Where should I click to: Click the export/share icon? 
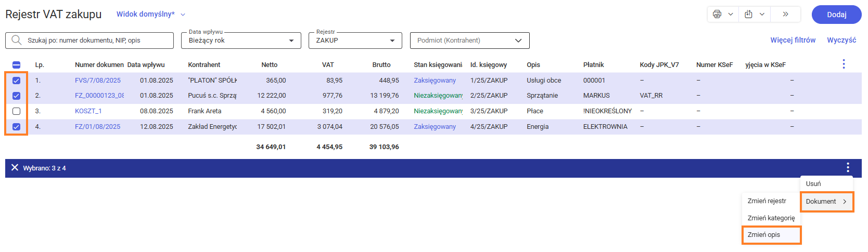(748, 15)
